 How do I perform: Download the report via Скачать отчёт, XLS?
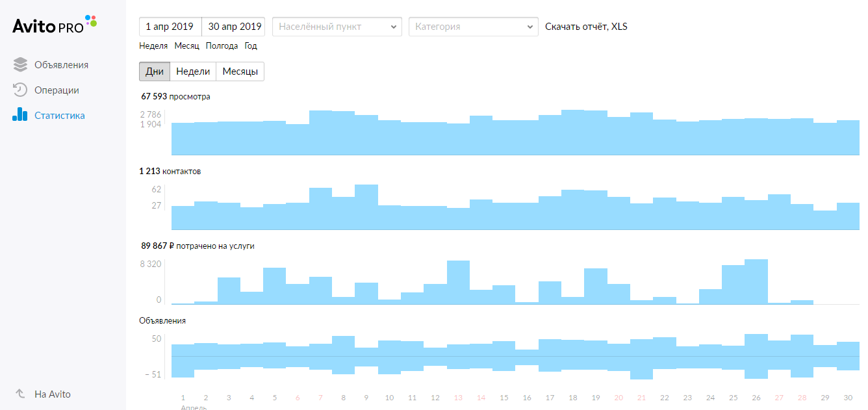click(586, 27)
